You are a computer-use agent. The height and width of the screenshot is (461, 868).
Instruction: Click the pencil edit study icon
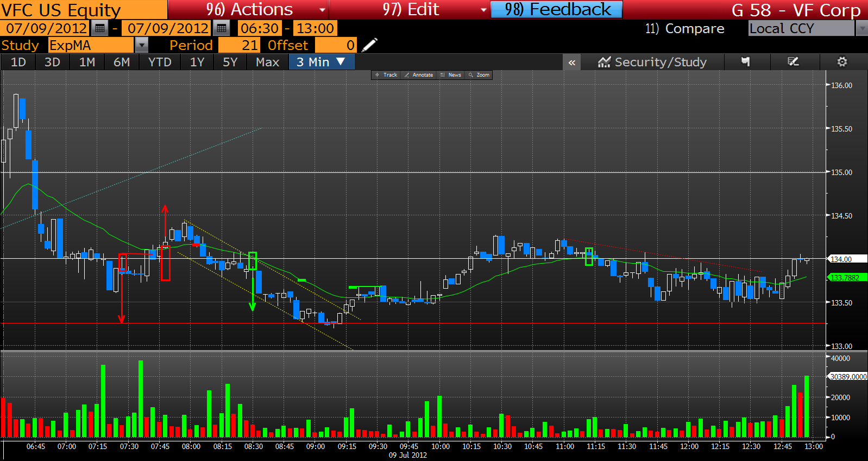click(369, 45)
